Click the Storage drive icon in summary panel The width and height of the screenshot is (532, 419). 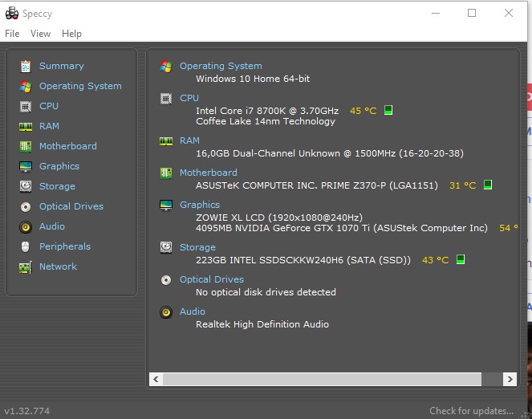pyautogui.click(x=166, y=247)
